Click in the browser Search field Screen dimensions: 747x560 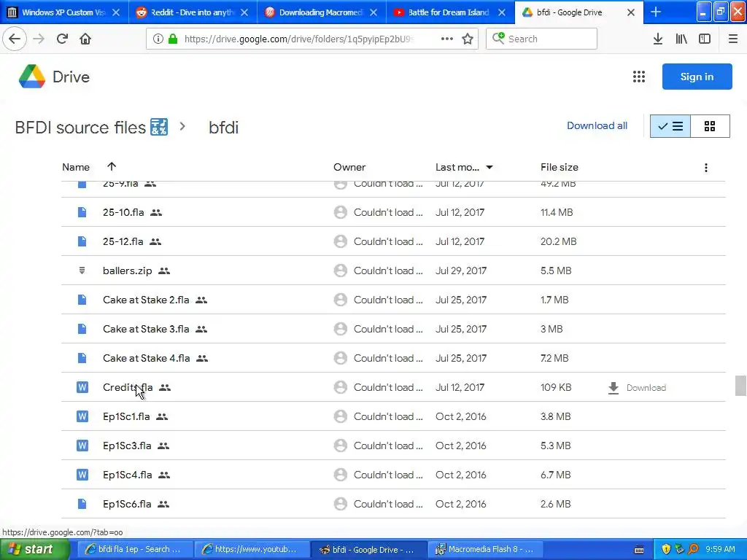click(x=542, y=39)
